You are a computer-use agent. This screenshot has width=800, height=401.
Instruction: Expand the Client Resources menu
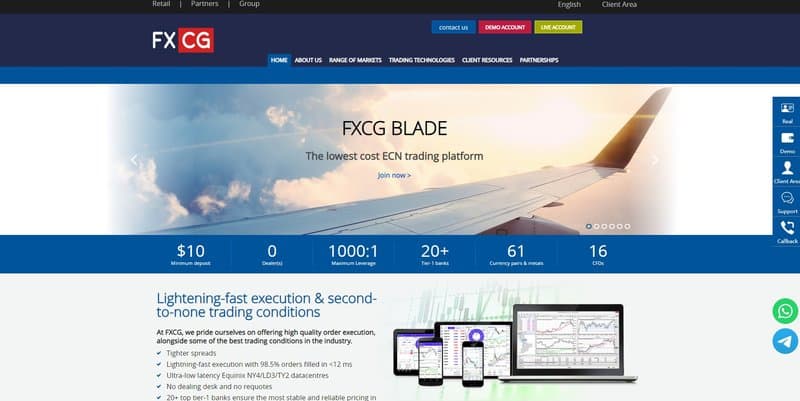pos(487,60)
